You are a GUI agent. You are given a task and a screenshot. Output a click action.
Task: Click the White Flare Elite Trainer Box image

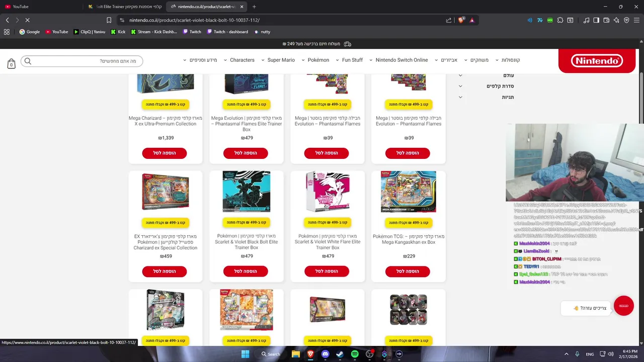328,192
